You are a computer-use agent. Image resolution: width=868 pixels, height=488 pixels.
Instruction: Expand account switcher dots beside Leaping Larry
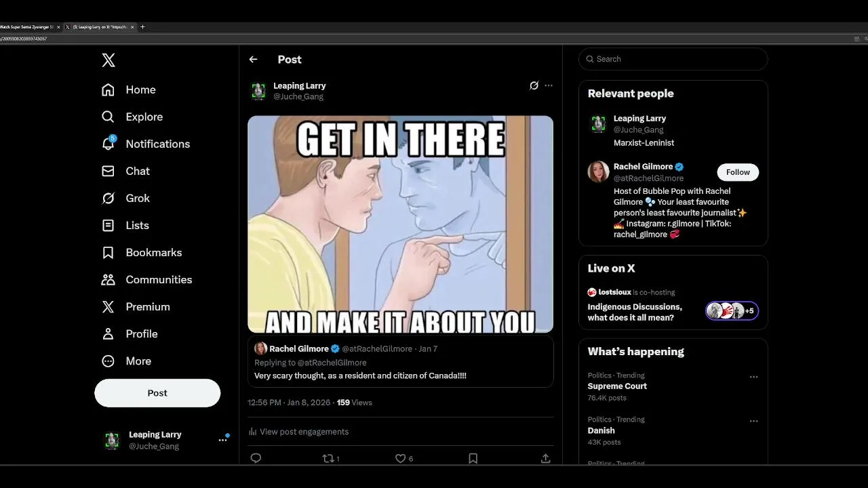tap(222, 440)
